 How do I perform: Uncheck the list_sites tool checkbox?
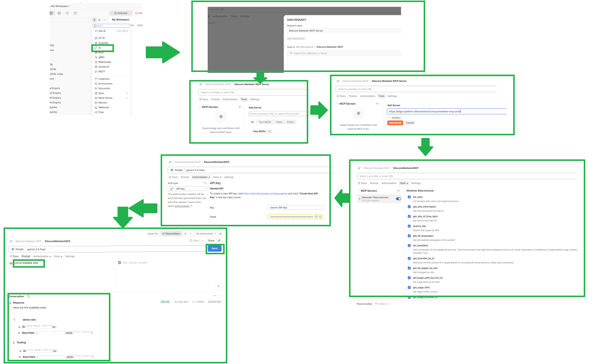(409, 197)
